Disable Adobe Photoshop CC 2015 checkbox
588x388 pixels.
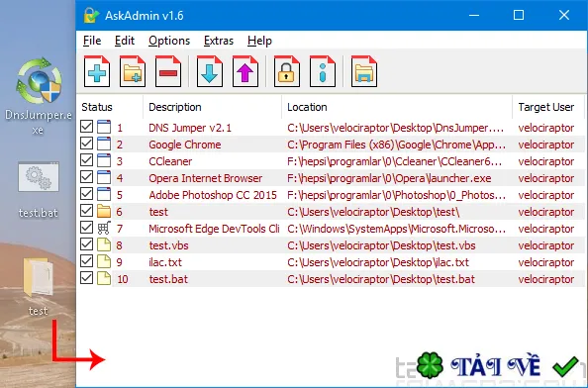(x=87, y=193)
